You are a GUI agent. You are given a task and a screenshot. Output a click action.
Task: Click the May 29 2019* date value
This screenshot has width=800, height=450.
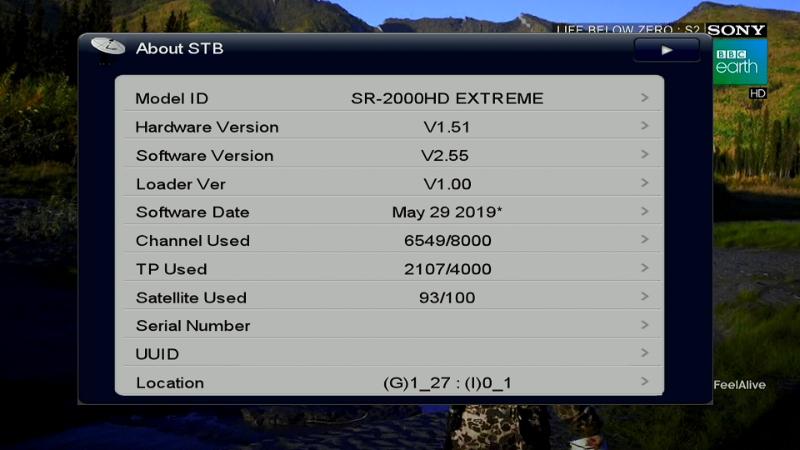tap(447, 212)
